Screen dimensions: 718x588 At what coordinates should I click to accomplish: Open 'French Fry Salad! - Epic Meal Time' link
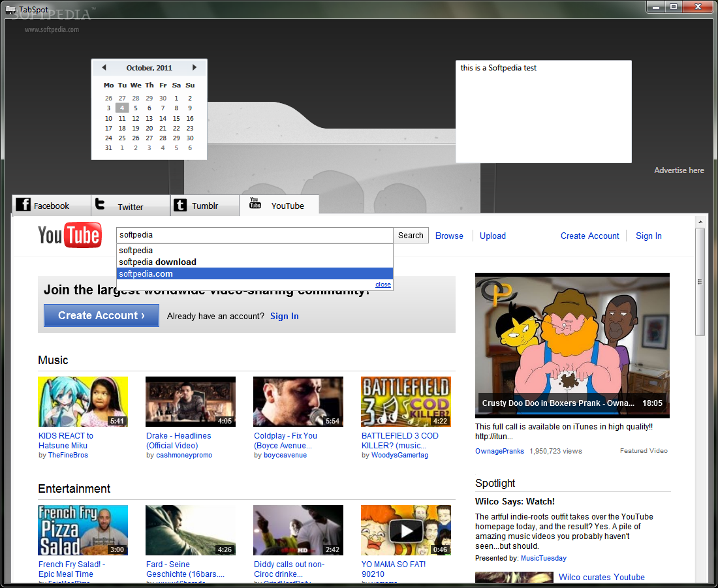pos(72,569)
